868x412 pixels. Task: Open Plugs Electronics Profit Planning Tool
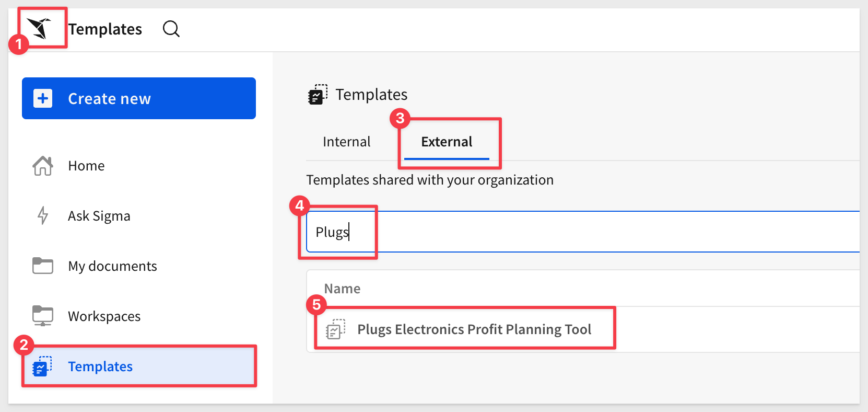point(474,329)
